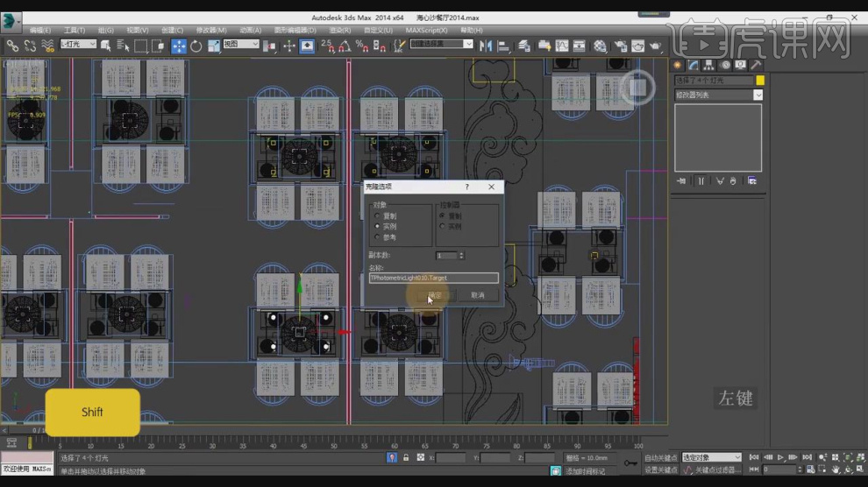
Task: Open the 3ds Max application menu logo
Action: pos(10,21)
